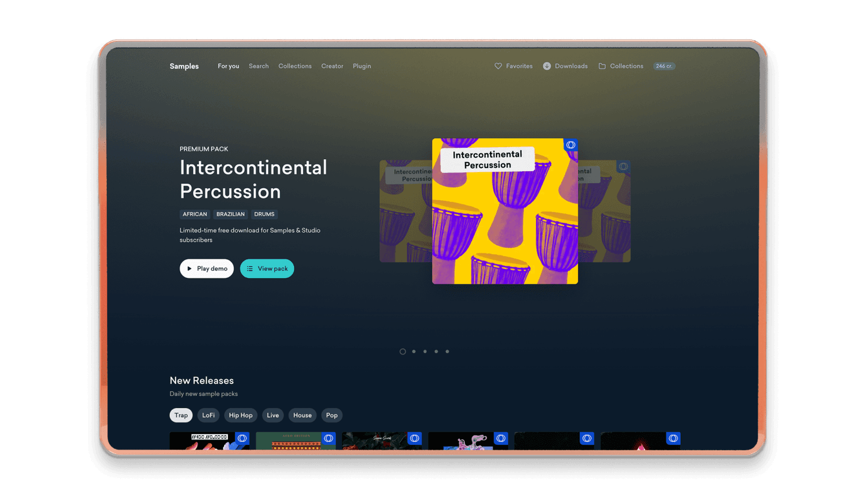The width and height of the screenshot is (868, 490).
Task: Click the Samples logo
Action: coord(184,66)
